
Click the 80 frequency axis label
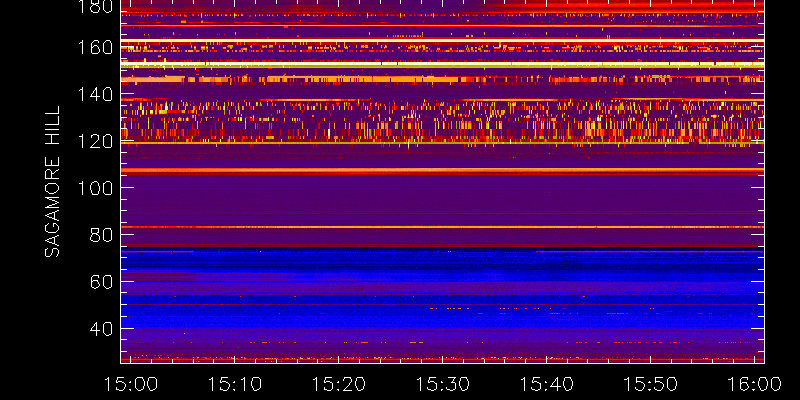coord(101,235)
